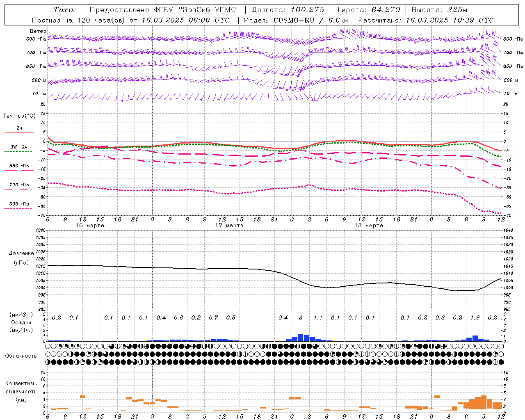Click the "(мм/3ч.)" precipitation unit label
The height and width of the screenshot is (420, 525).
[x=21, y=315]
